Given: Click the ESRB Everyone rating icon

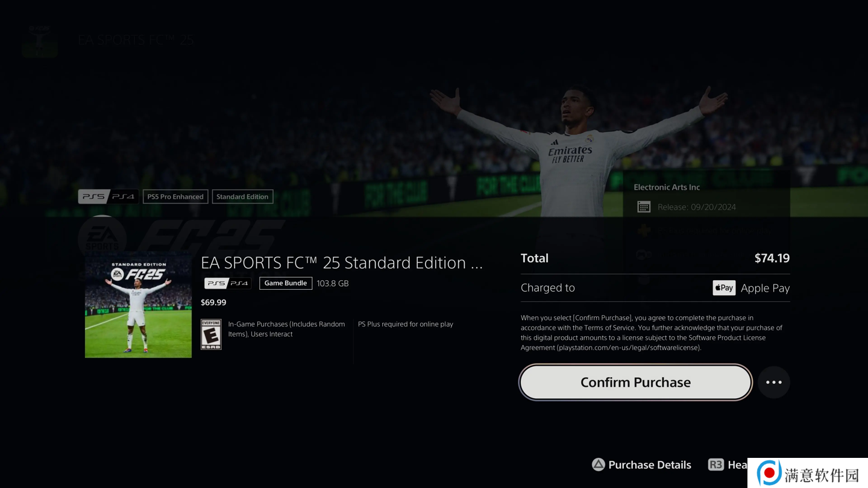Looking at the screenshot, I should point(211,334).
